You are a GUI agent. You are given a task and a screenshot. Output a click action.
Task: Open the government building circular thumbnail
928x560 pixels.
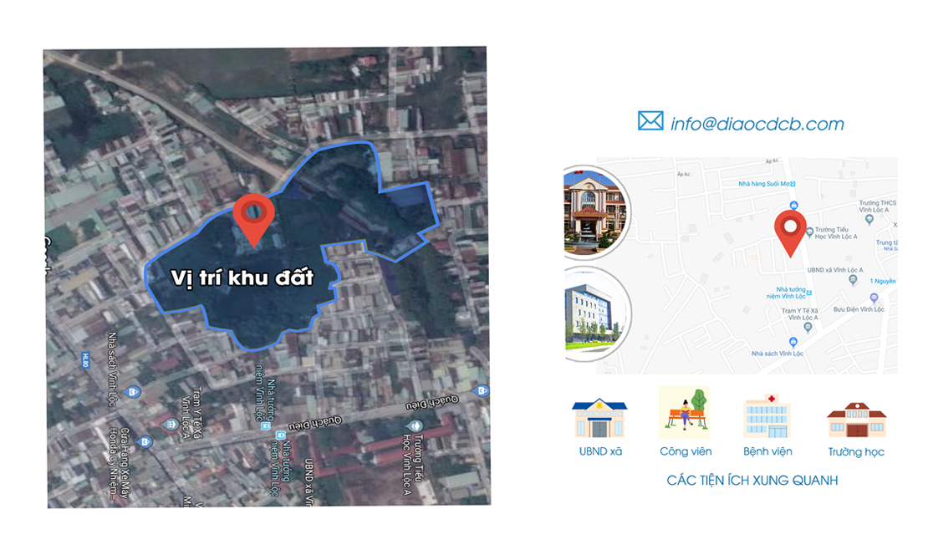pyautogui.click(x=595, y=212)
